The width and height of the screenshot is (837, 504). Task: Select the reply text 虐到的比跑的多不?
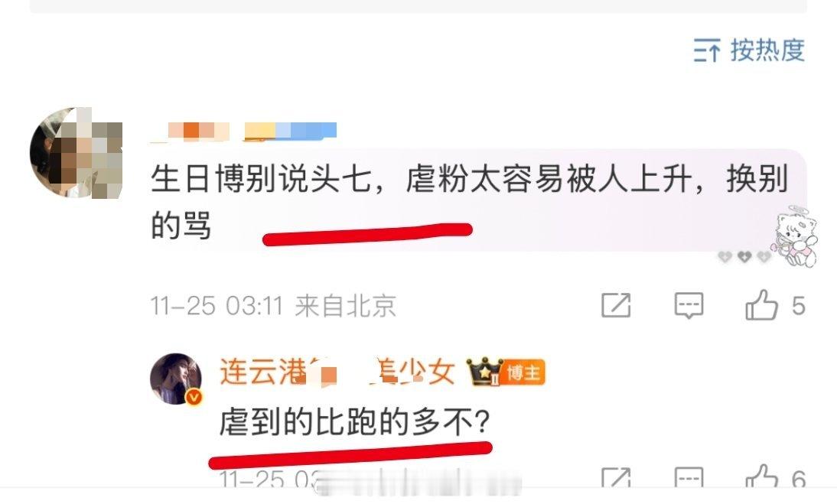click(x=354, y=422)
